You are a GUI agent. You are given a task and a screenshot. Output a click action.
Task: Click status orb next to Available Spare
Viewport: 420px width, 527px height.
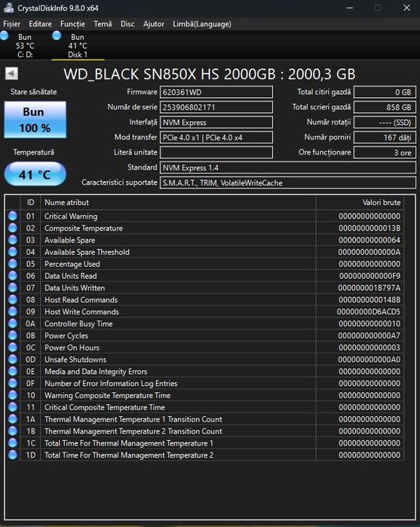point(13,240)
